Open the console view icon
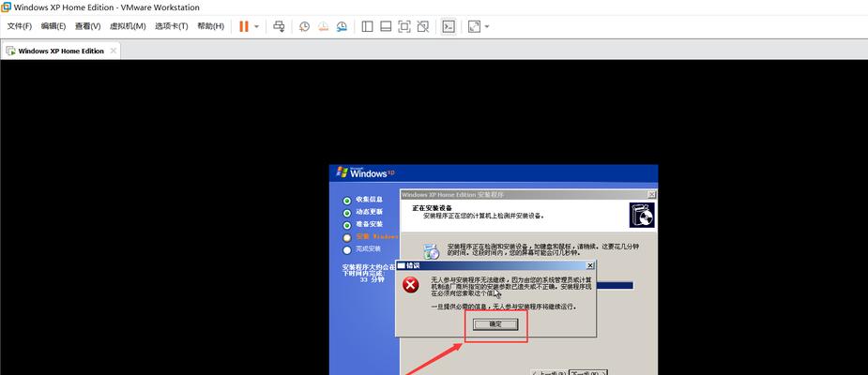 click(x=449, y=26)
